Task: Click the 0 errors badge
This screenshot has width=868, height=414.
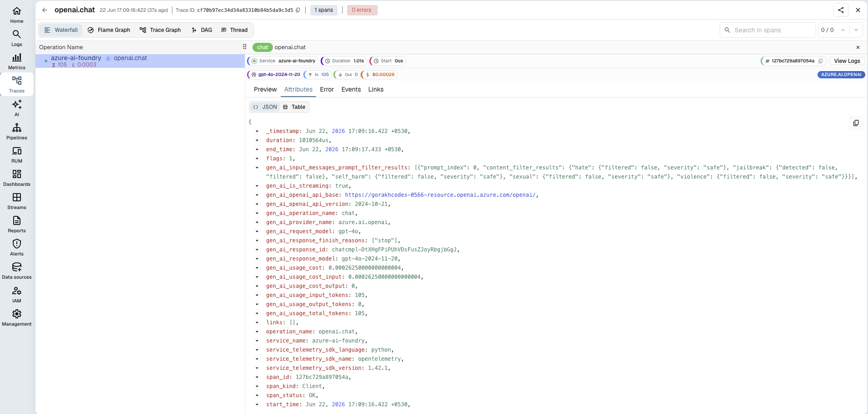Action: pyautogui.click(x=362, y=10)
